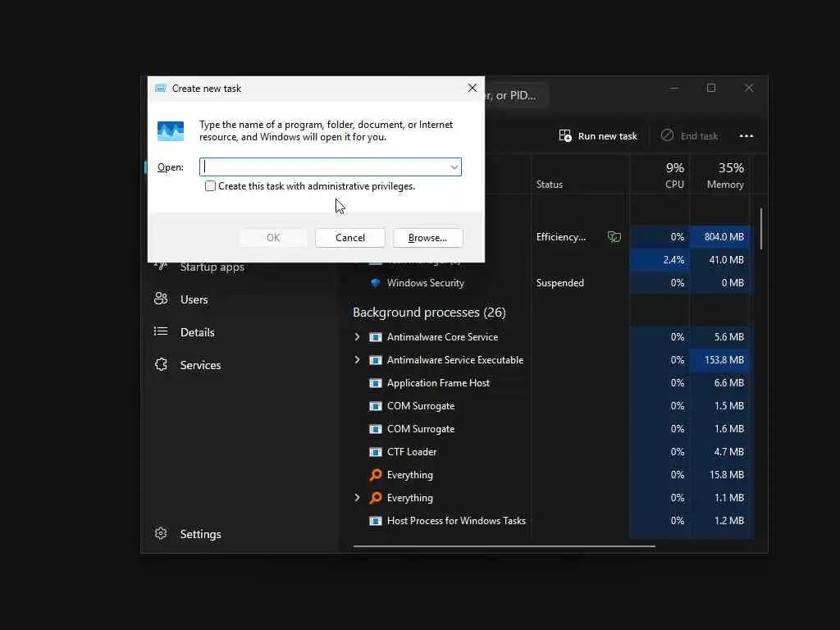The width and height of the screenshot is (840, 630).
Task: Expand the second Everything process group
Action: tap(358, 498)
